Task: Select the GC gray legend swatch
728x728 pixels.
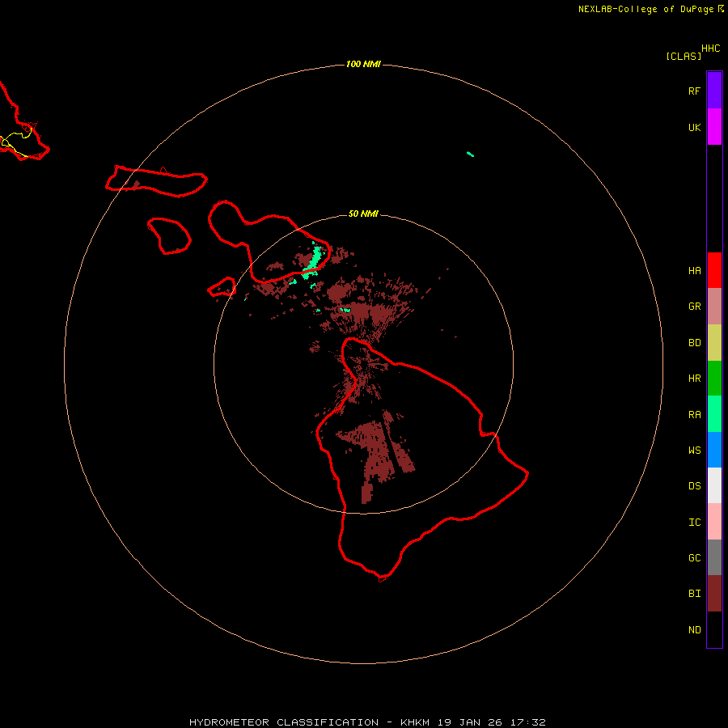Action: pyautogui.click(x=714, y=557)
